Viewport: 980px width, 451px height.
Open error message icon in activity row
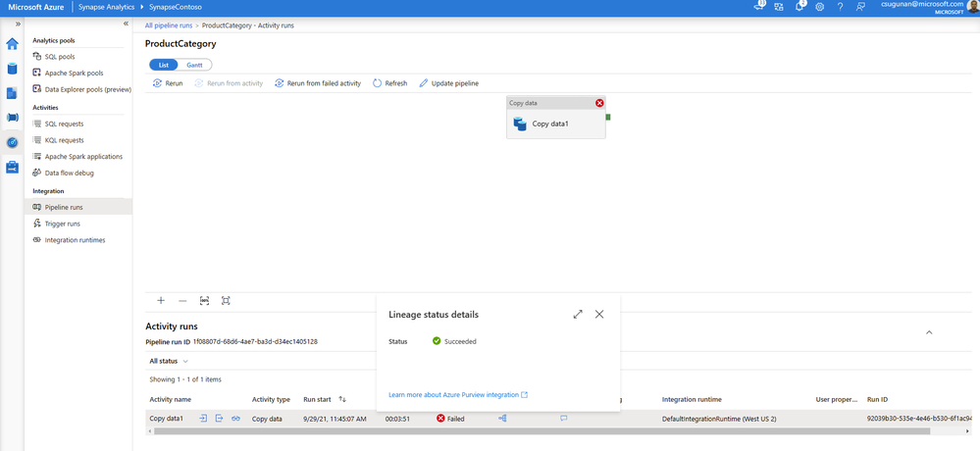click(x=564, y=419)
